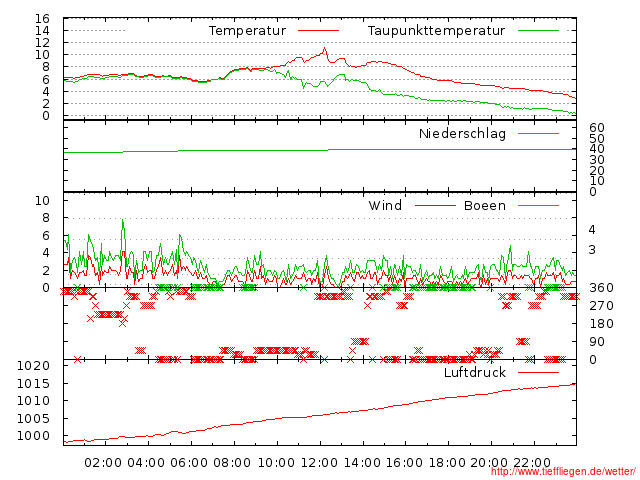Click the 20:00 time axis label
The image size is (640, 480).
pyautogui.click(x=489, y=463)
